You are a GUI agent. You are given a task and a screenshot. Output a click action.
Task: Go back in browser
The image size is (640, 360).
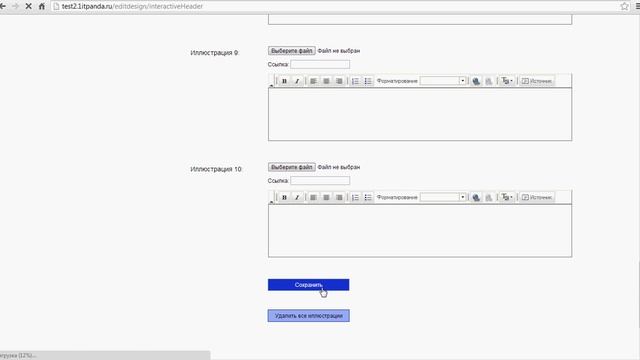2,6
